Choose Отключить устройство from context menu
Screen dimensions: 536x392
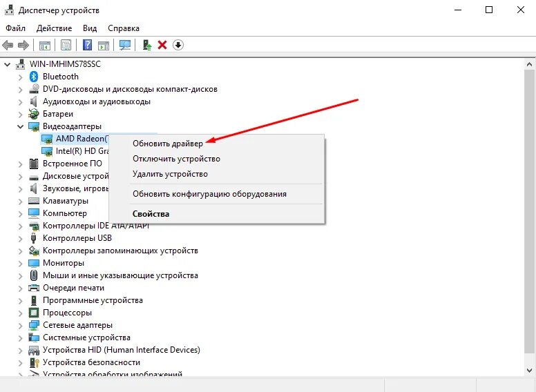tap(216, 159)
